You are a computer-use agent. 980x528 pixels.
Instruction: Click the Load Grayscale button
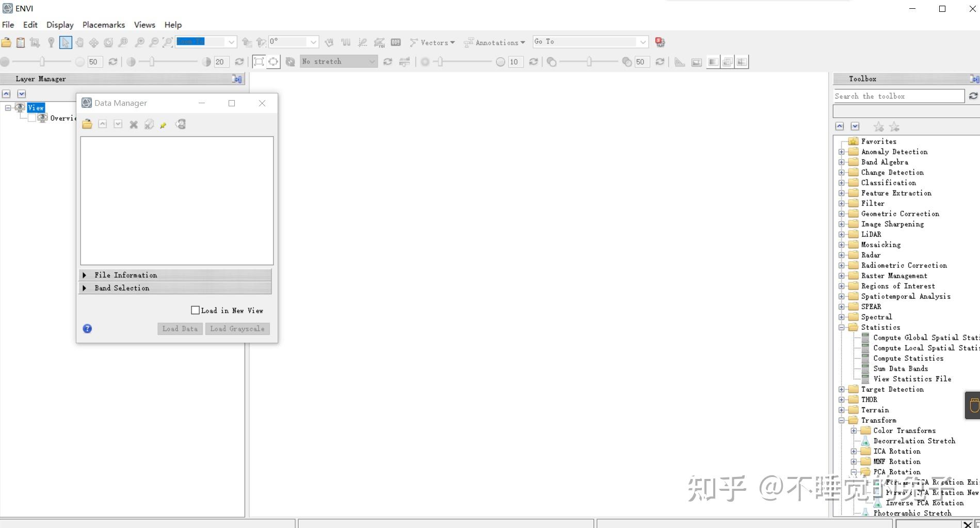click(x=237, y=329)
